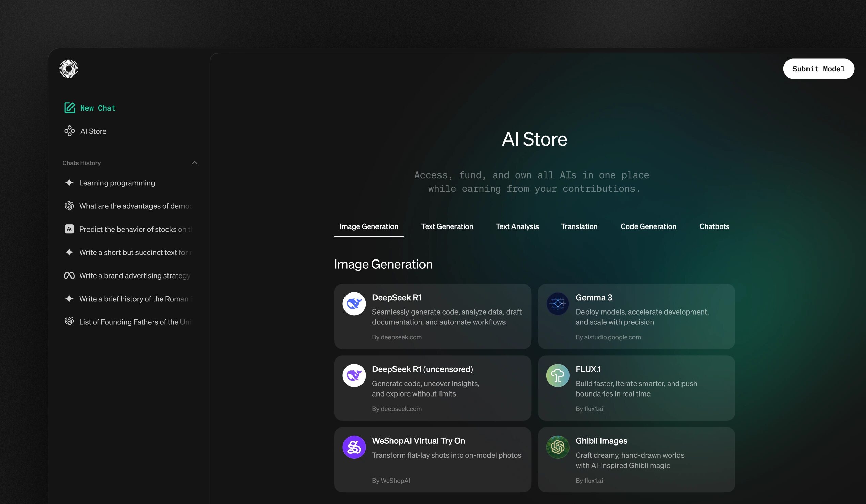Click By flux1.ai under Ghibli Images
This screenshot has width=866, height=504.
pos(589,481)
